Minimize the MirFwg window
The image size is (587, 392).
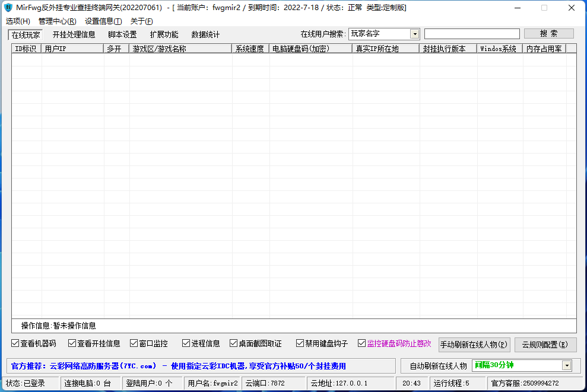(518, 8)
